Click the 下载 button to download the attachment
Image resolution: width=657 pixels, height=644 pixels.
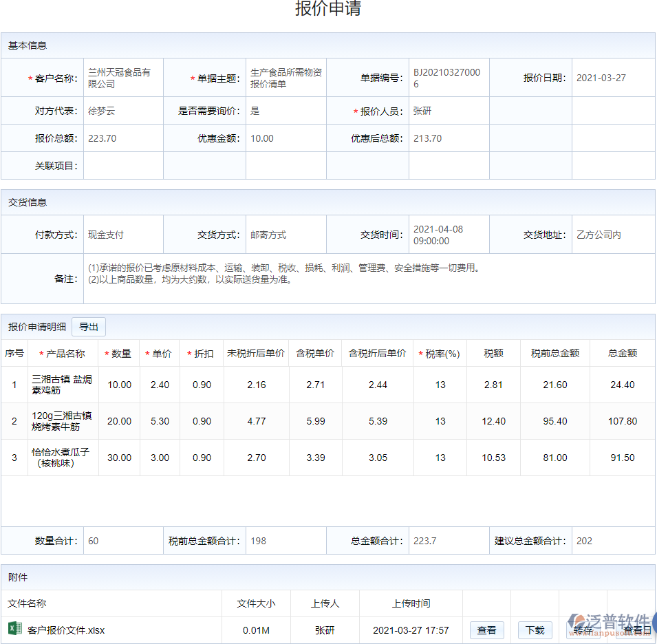pos(536,630)
